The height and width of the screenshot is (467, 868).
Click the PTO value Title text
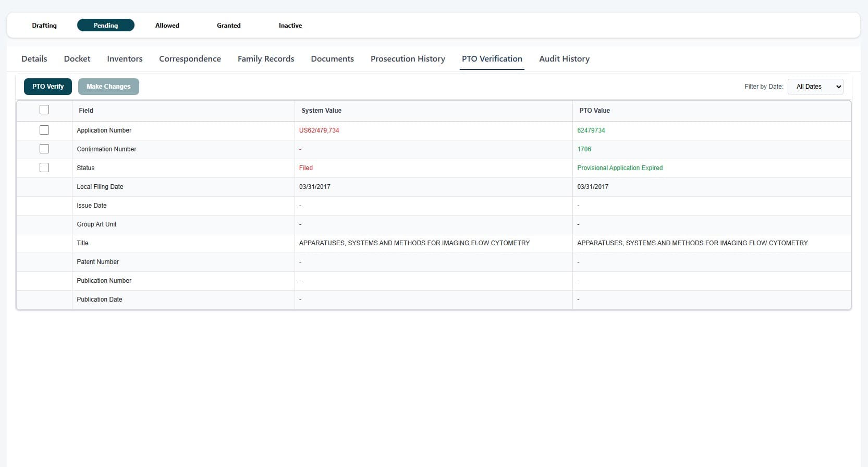pos(692,243)
